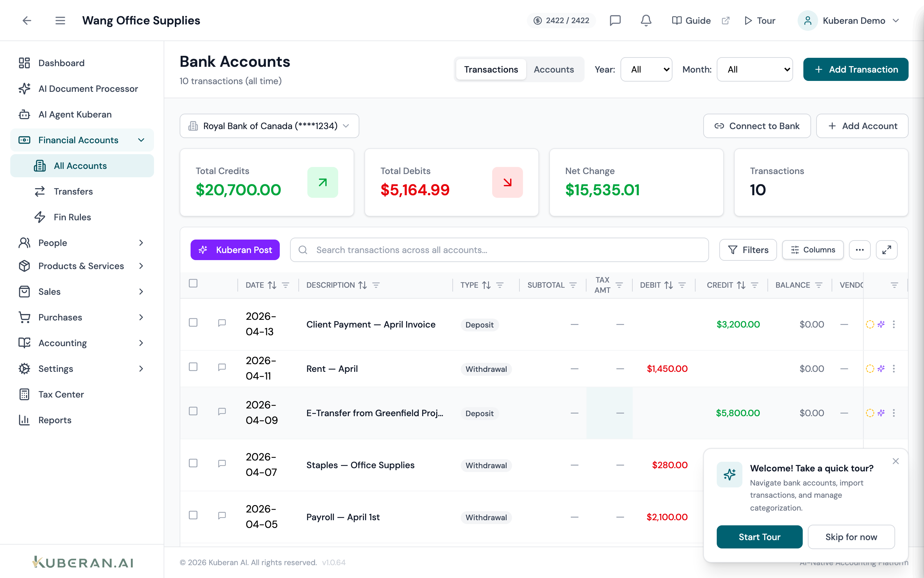Filter the Date column
Image resolution: width=924 pixels, height=578 pixels.
(x=285, y=285)
